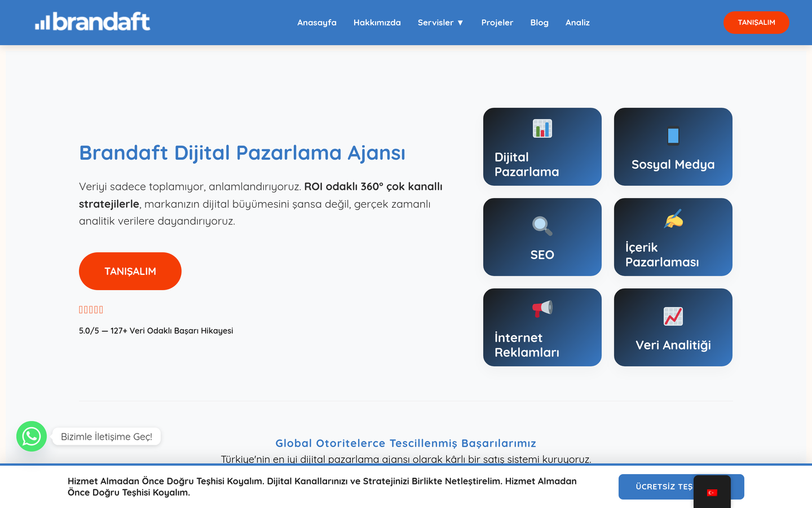Open the Analiz menu item
Viewport: 812px width, 508px height.
pos(577,23)
